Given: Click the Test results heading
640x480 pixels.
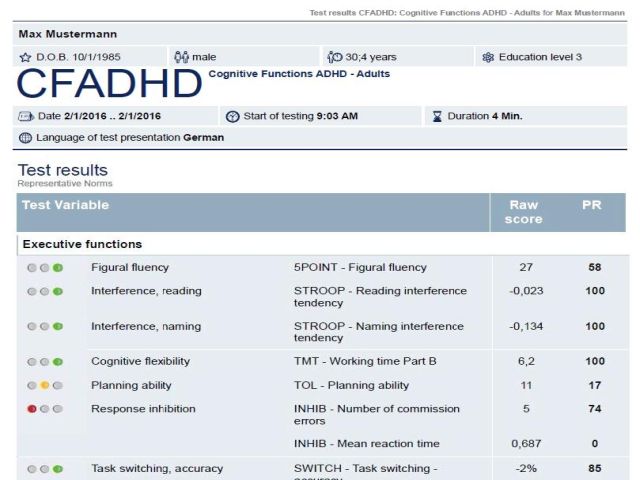Looking at the screenshot, I should coord(63,170).
